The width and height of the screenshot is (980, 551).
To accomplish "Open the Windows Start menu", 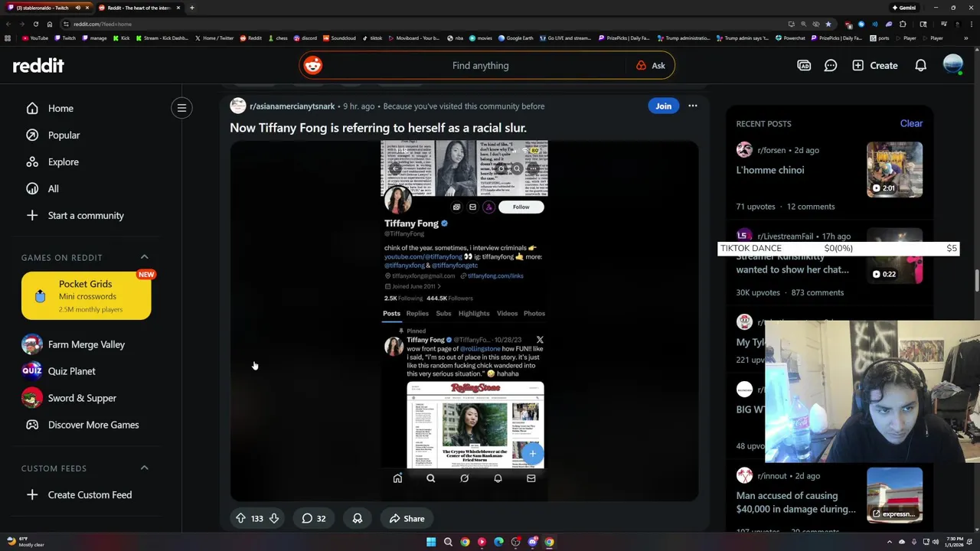I will [x=431, y=542].
